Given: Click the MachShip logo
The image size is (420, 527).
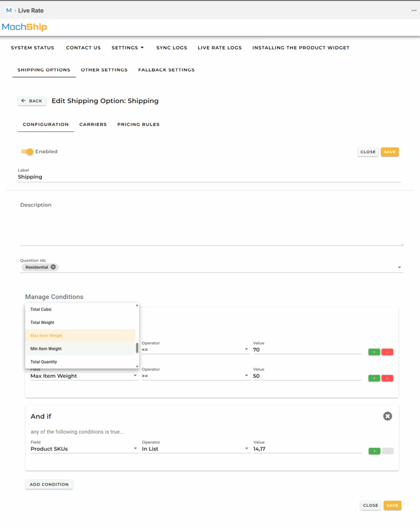Looking at the screenshot, I should click(24, 27).
